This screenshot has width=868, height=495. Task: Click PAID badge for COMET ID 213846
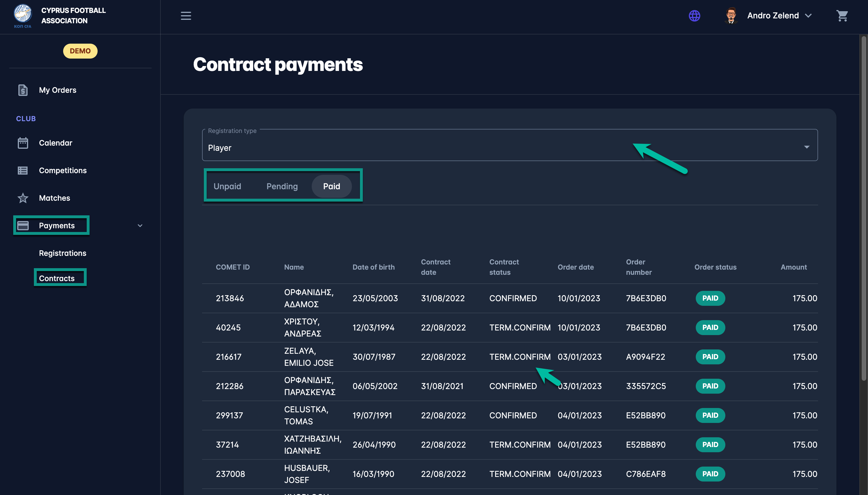[x=710, y=298]
